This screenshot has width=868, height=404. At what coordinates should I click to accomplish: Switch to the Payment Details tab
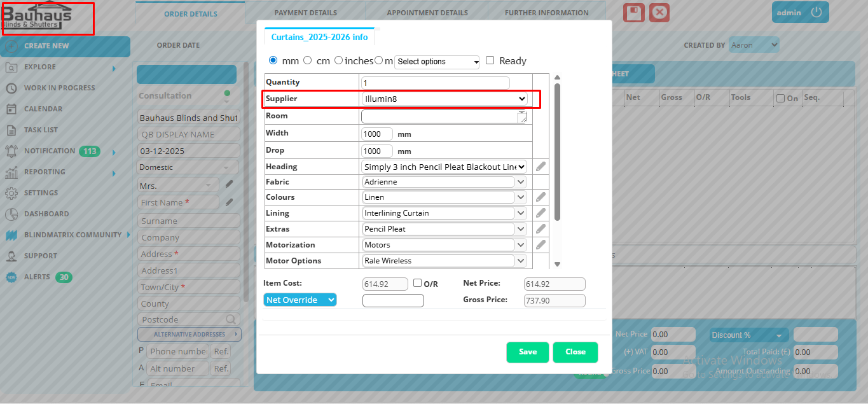coord(305,13)
